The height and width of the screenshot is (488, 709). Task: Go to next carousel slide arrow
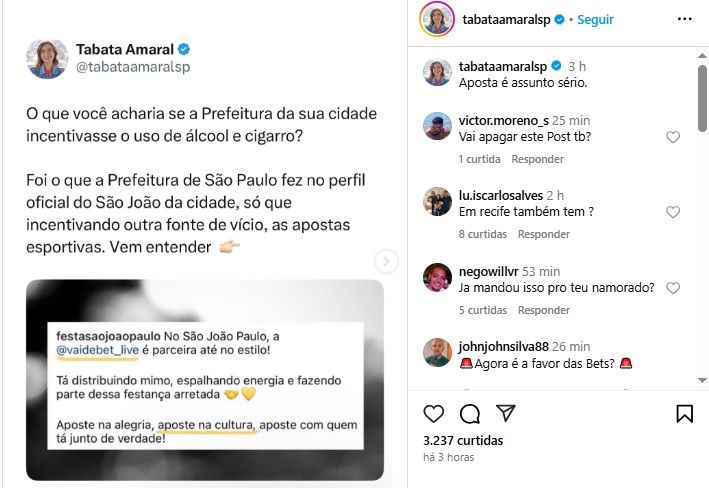pyautogui.click(x=386, y=261)
